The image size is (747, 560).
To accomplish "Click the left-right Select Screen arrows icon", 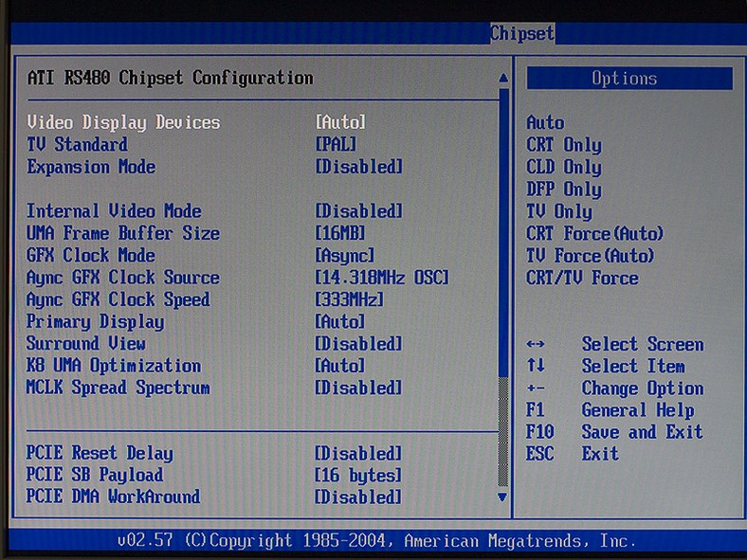I will pos(536,344).
